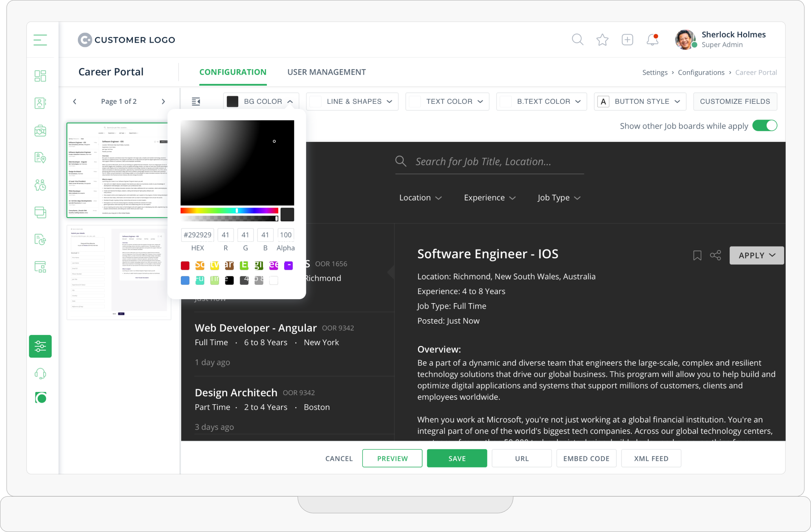
Task: Expand the Line & Shapes dropdown
Action: (352, 101)
